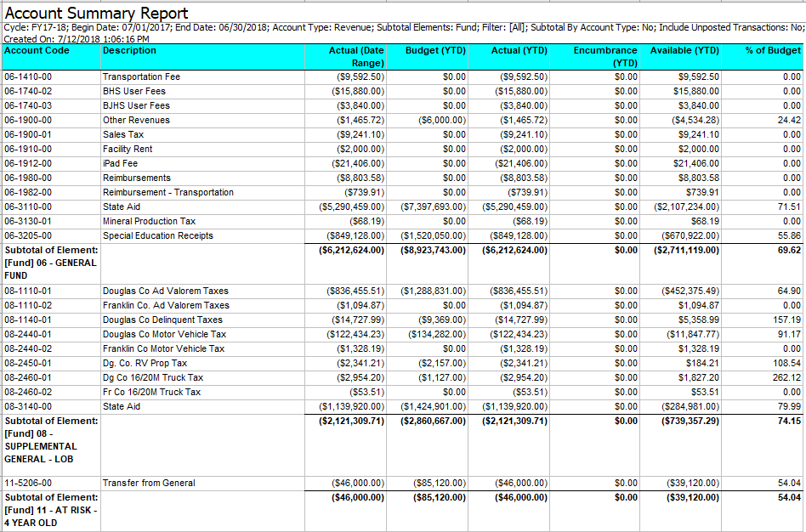Click the BHS User Fees description
Screen dimensions: 806x532
coord(134,91)
